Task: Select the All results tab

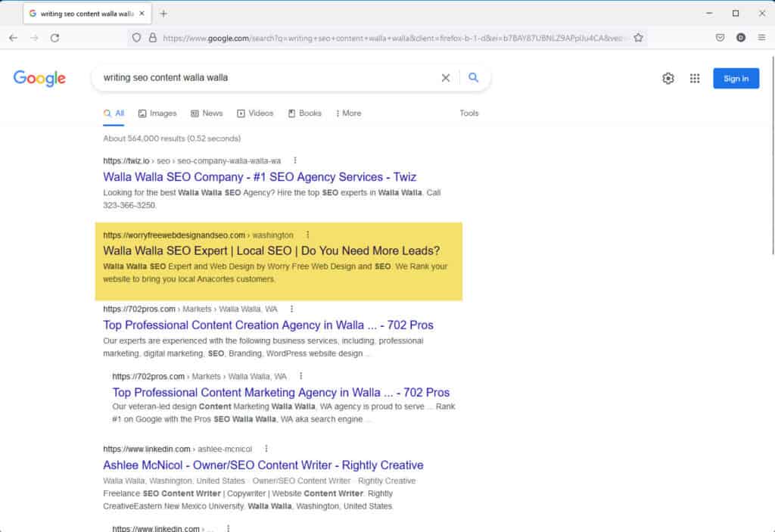Action: [x=114, y=114]
